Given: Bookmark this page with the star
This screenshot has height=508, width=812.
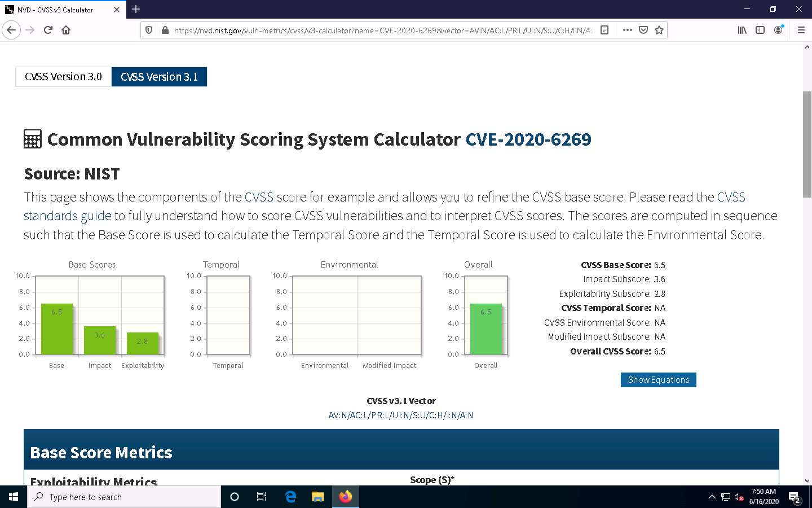Looking at the screenshot, I should click(x=659, y=30).
